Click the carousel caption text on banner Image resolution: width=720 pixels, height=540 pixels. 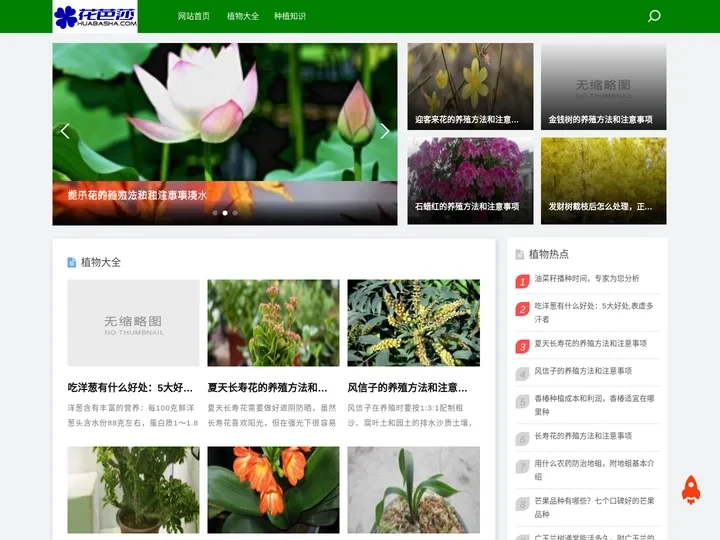coord(137,195)
